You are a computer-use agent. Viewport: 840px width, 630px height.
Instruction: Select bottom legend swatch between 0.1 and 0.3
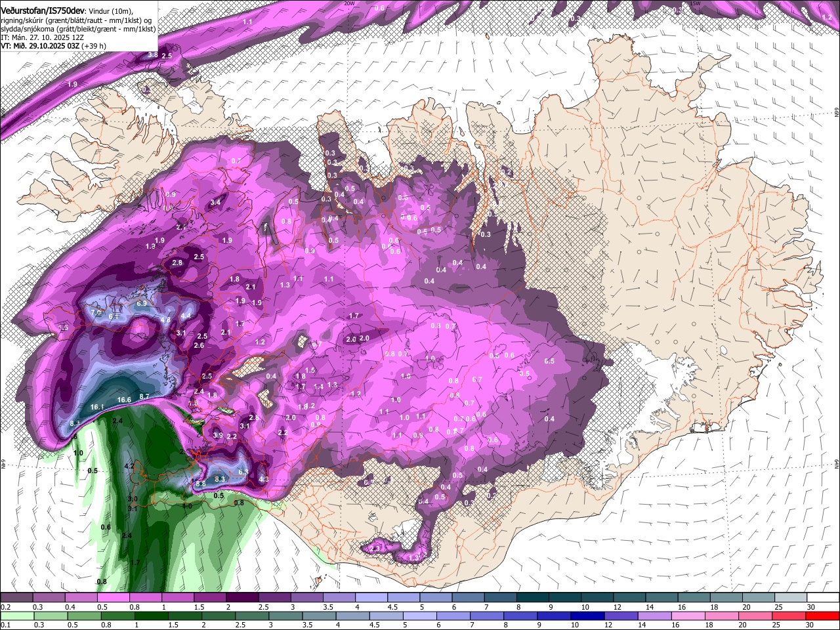point(16,616)
